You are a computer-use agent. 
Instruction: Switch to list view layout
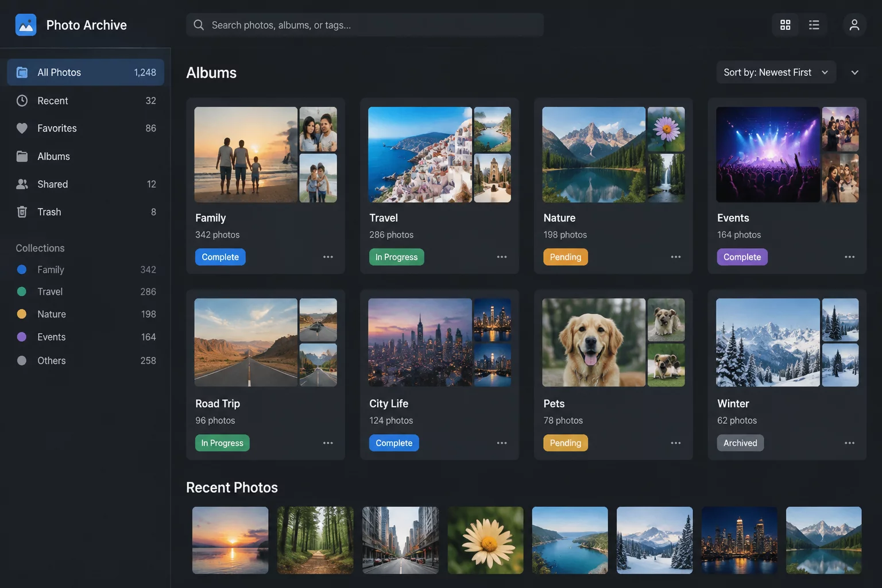tap(814, 25)
